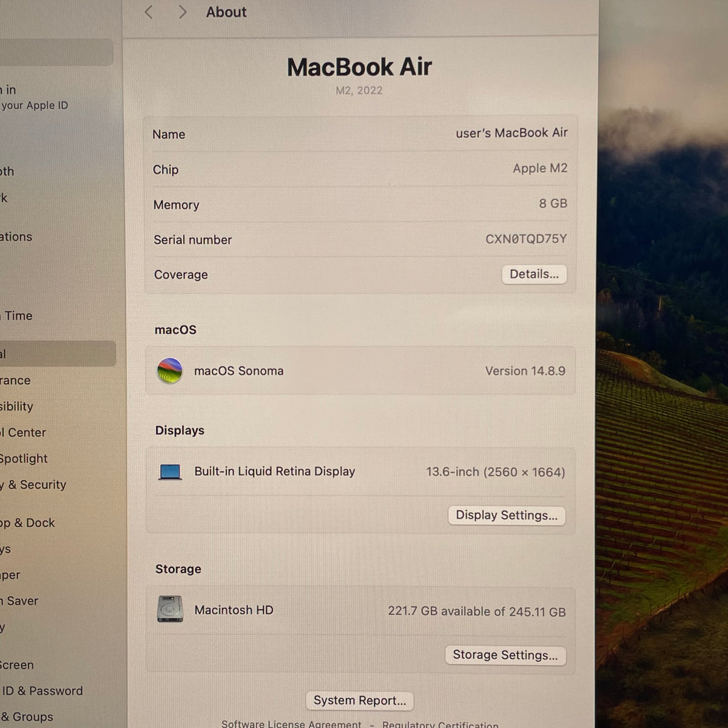Image resolution: width=728 pixels, height=728 pixels.
Task: Click the macOS Sonoma logo icon
Action: coord(170,371)
